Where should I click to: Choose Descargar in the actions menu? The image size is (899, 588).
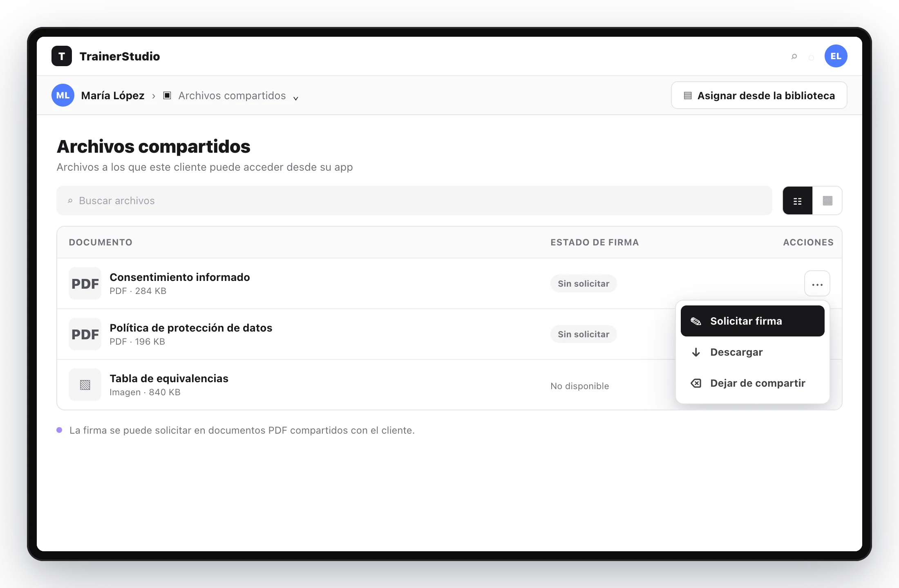point(753,352)
